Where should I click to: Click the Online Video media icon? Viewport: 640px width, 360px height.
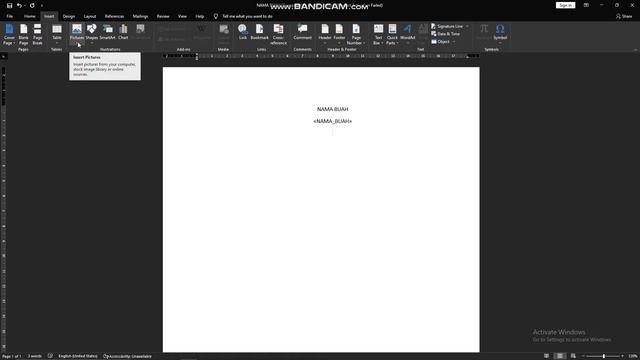[224, 34]
